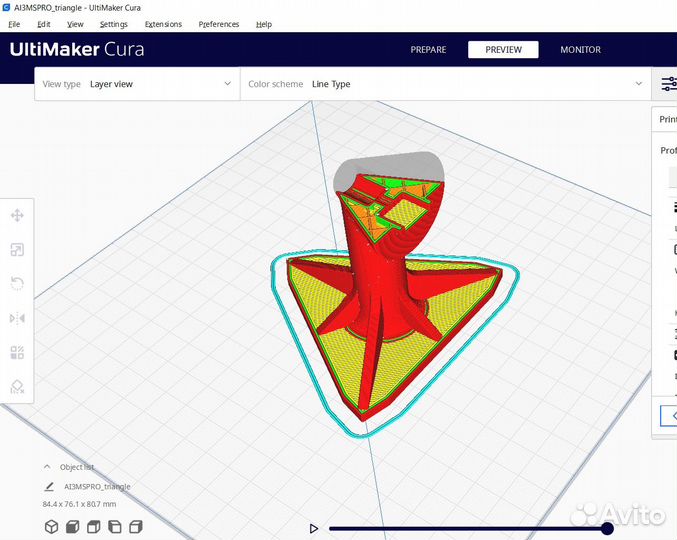Play the layer simulation

(314, 528)
